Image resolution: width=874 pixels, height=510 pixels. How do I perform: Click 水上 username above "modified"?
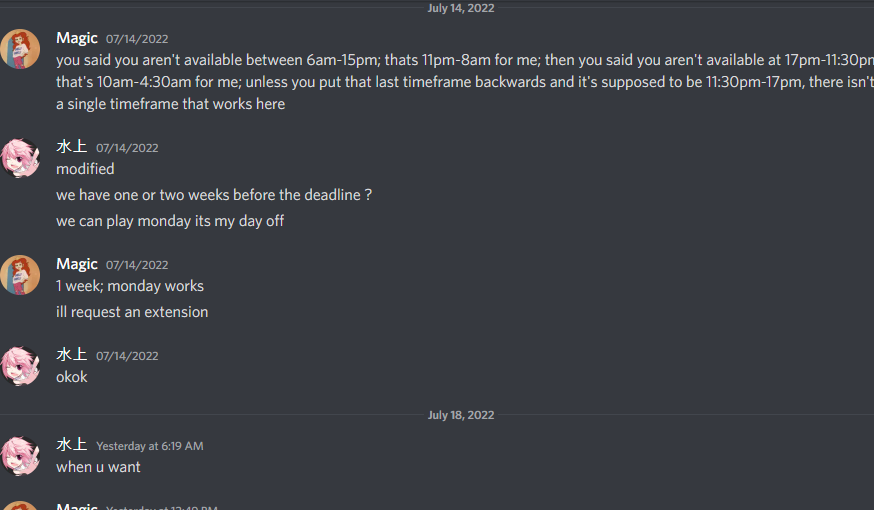(x=72, y=147)
